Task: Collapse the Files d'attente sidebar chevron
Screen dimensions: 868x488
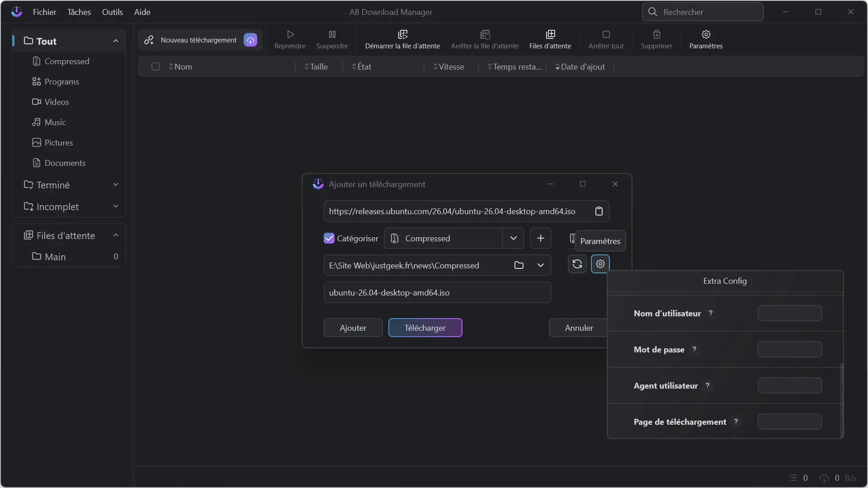Action: tap(116, 235)
